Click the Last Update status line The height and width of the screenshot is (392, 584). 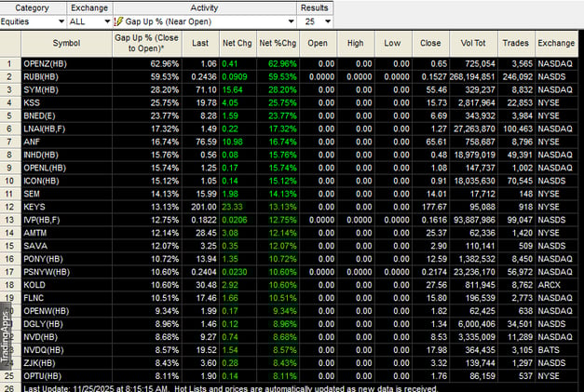(230, 388)
